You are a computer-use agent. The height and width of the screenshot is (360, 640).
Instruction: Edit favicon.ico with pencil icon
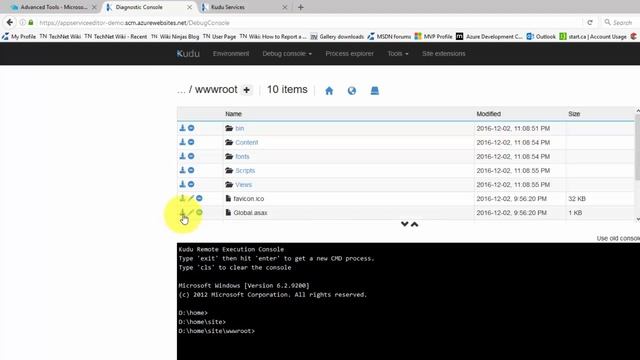[191, 198]
